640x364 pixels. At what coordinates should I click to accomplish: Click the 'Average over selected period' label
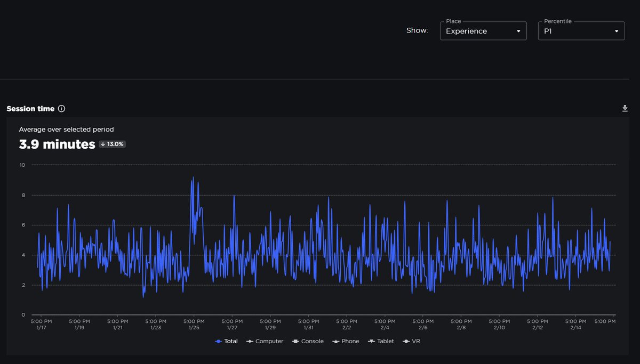(x=66, y=130)
